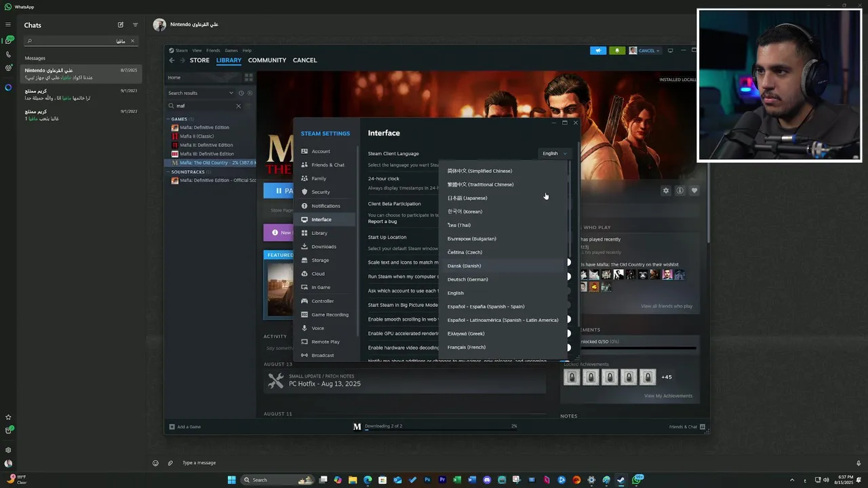This screenshot has width=868, height=488.
Task: Open Friends & Chat at Steam bottom right
Action: point(687,426)
